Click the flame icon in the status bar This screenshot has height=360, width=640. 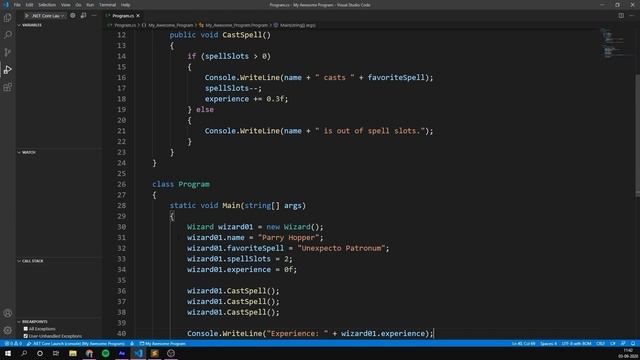click(132, 344)
